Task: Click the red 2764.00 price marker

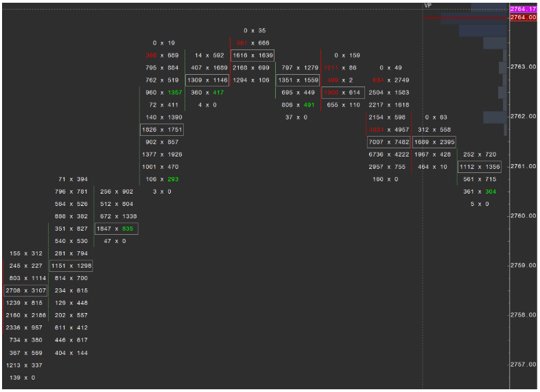Action: (524, 17)
